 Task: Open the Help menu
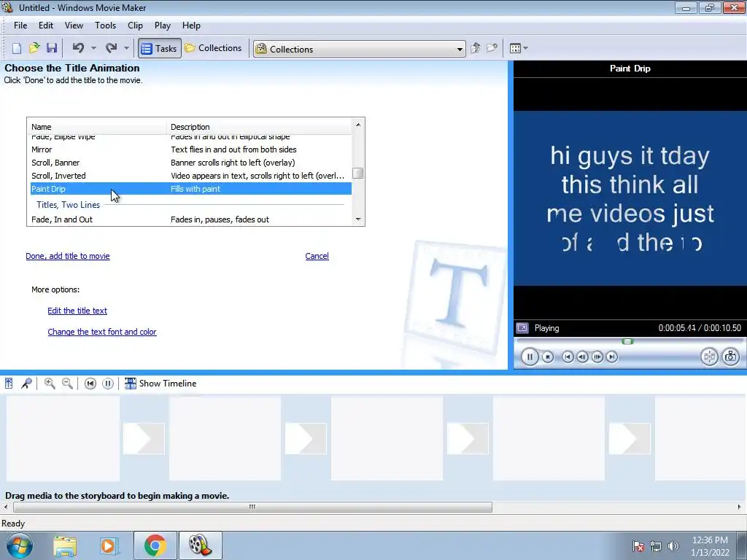tap(192, 26)
